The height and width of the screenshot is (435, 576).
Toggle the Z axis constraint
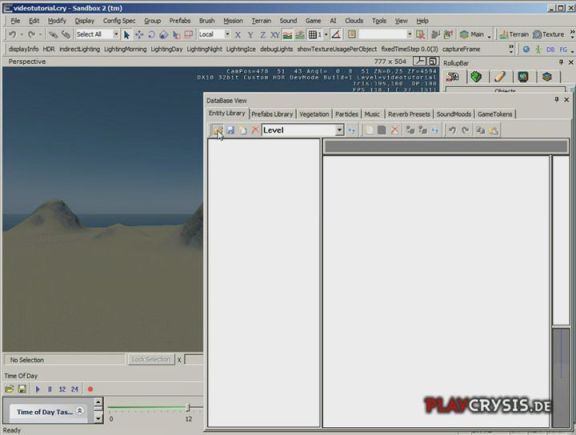click(263, 35)
